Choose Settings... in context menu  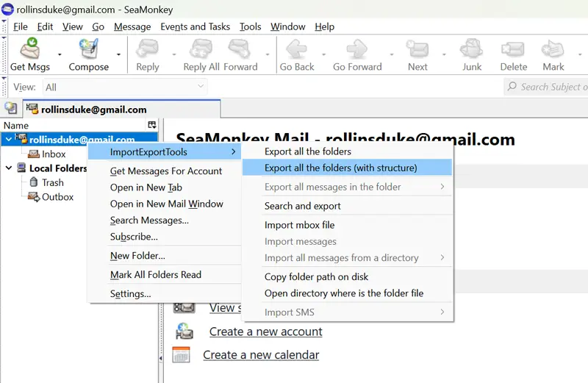[x=165, y=294]
